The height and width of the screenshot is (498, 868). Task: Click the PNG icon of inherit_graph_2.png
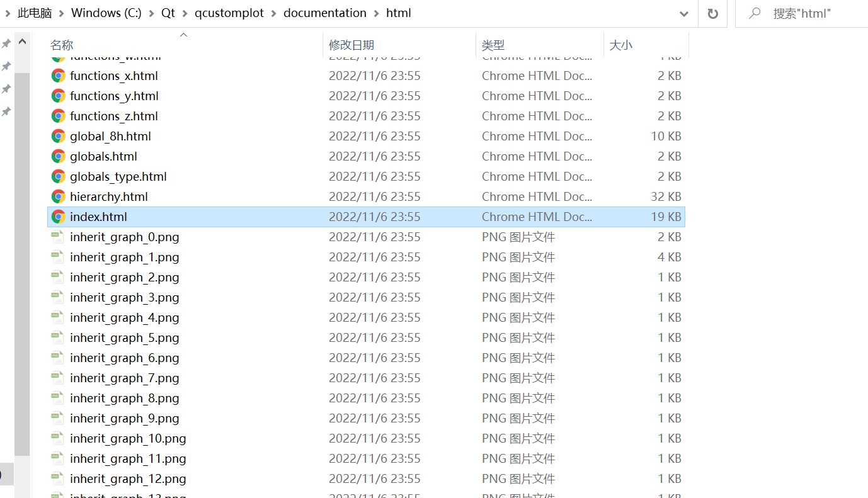tap(58, 277)
